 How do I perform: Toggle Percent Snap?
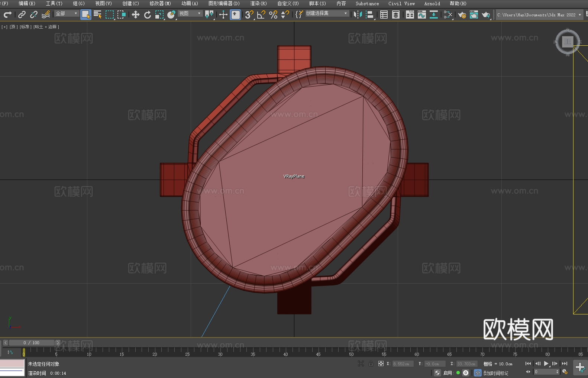point(273,14)
